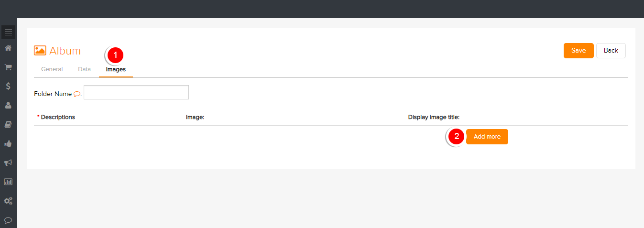Switch to the General tab
644x228 pixels.
click(x=52, y=69)
